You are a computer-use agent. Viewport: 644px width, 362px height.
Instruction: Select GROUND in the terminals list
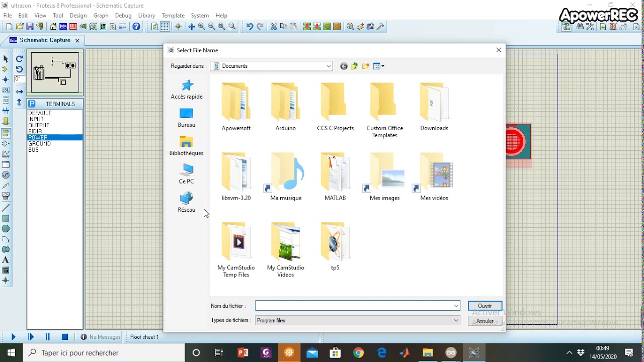click(55, 144)
